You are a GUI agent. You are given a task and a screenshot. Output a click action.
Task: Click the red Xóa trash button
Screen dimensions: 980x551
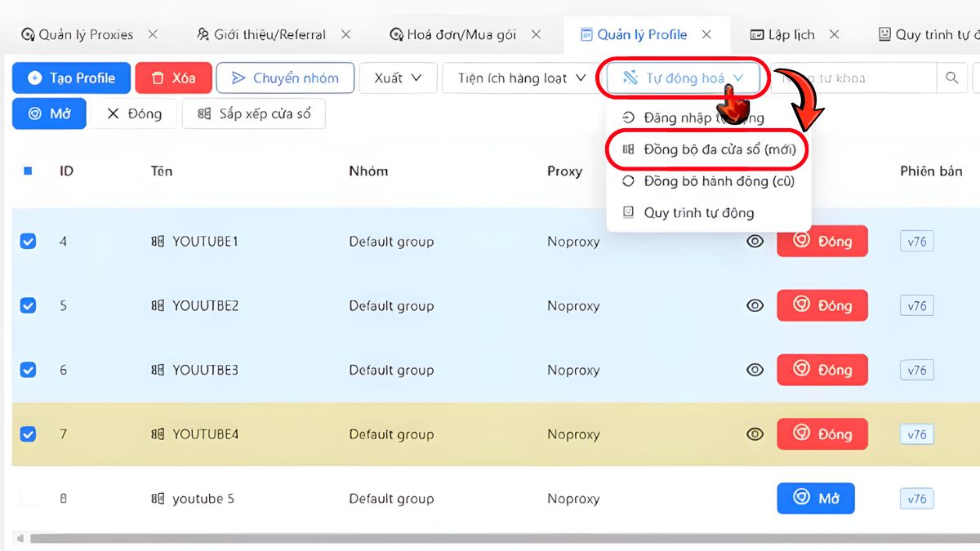click(x=173, y=78)
